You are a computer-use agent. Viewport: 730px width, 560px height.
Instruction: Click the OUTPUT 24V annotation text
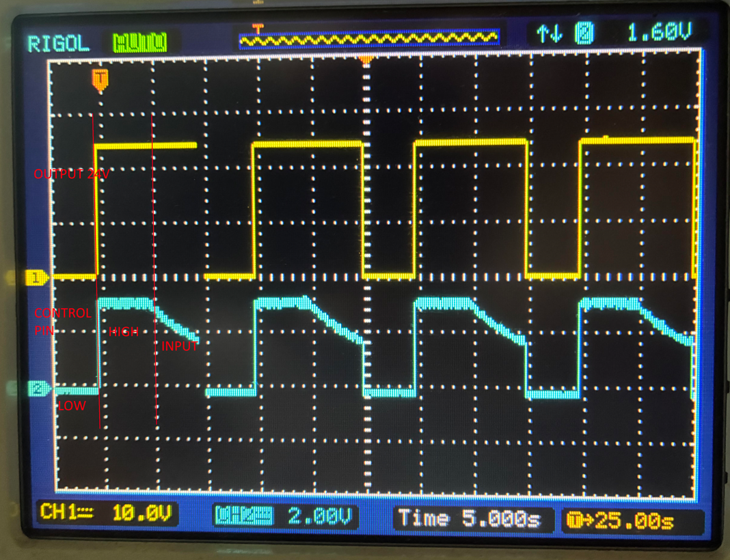point(72,174)
